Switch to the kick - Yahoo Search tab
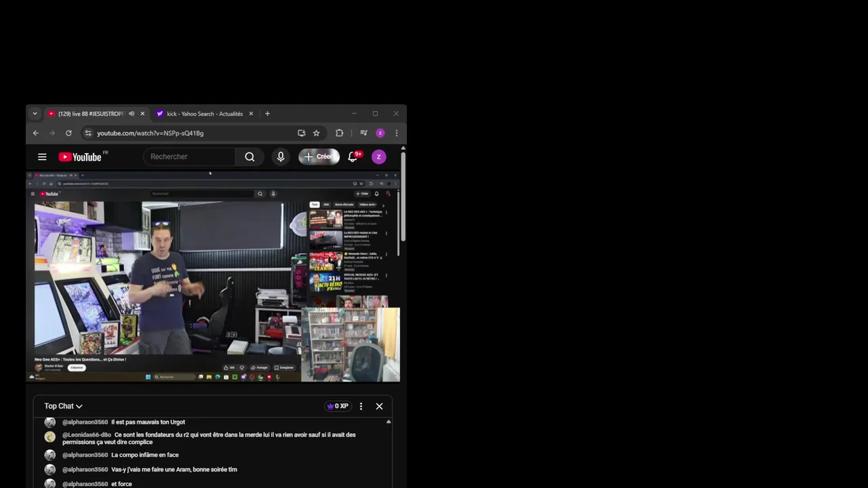 (x=205, y=114)
